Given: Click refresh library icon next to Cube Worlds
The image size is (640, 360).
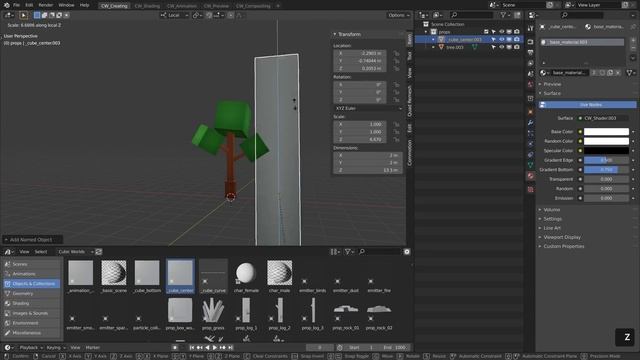Looking at the screenshot, I should [x=99, y=252].
